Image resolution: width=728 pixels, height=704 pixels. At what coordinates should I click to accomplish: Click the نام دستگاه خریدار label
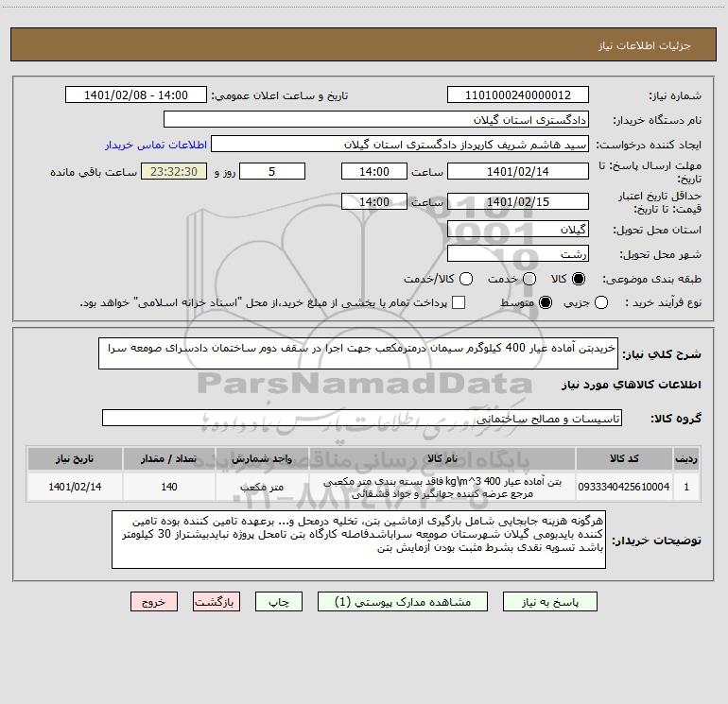click(657, 121)
